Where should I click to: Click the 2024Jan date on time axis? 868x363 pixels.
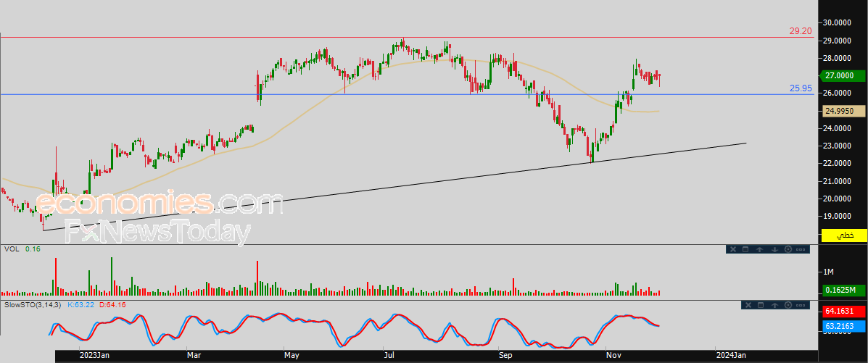[x=731, y=354]
